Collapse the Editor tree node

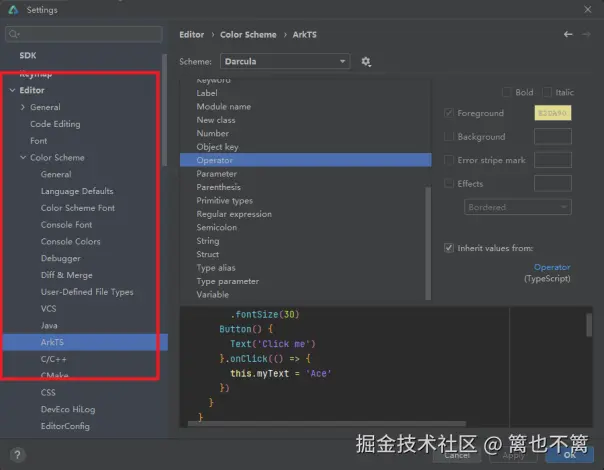(12, 90)
